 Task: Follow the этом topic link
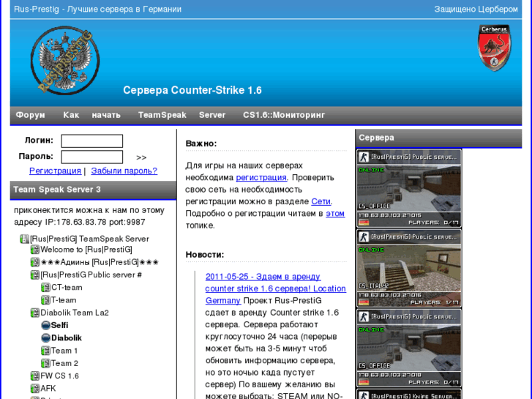coord(335,214)
